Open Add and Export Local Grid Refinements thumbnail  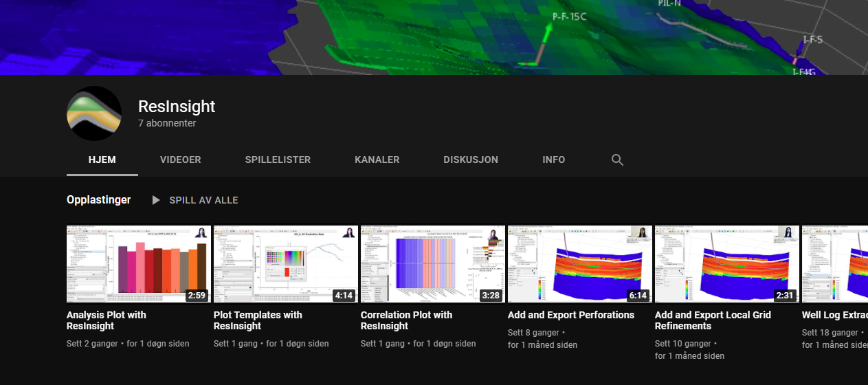pos(727,264)
